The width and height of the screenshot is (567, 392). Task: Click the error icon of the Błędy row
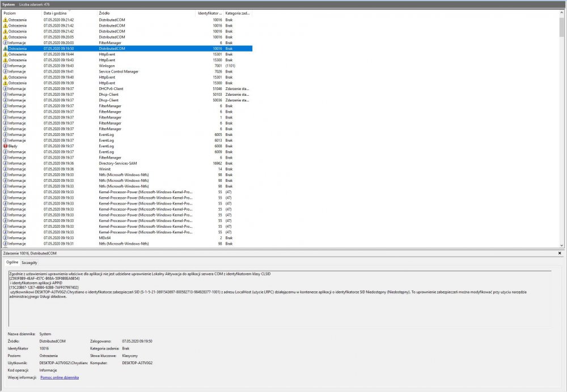(5, 146)
